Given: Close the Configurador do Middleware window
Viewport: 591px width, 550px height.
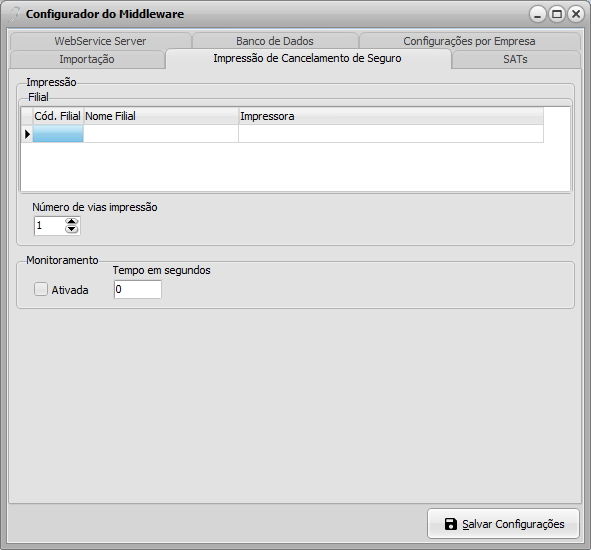Looking at the screenshot, I should [576, 14].
